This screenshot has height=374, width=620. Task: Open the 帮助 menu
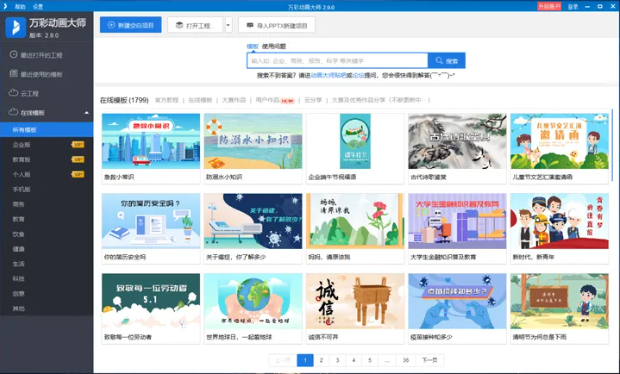pyautogui.click(x=20, y=7)
